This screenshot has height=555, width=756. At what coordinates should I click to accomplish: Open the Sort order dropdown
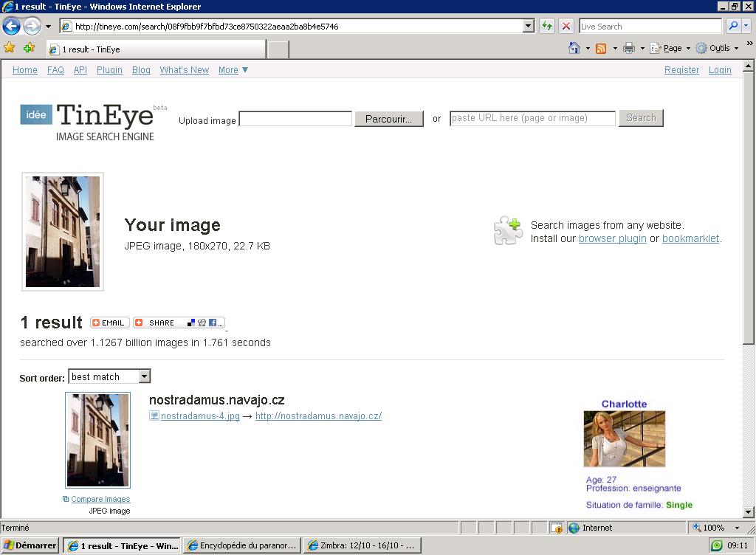coord(144,376)
